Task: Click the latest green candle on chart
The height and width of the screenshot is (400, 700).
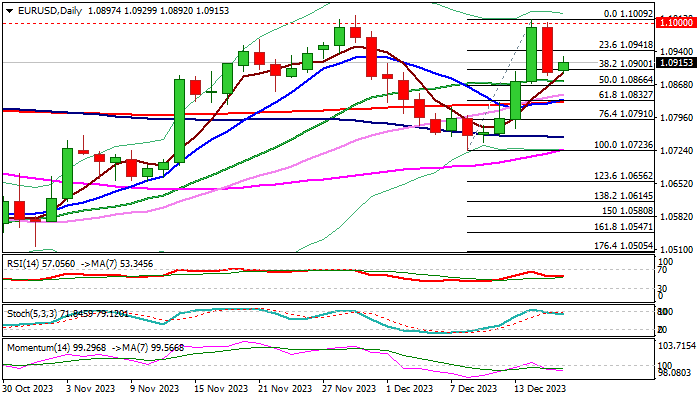Action: [x=563, y=65]
